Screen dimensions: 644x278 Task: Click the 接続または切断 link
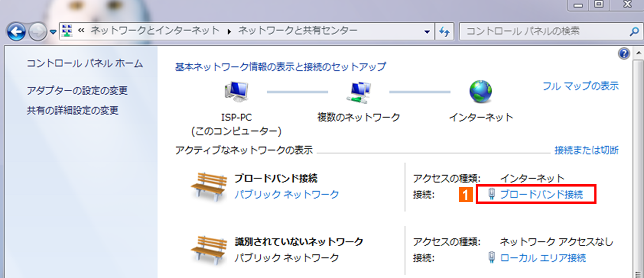coord(586,150)
